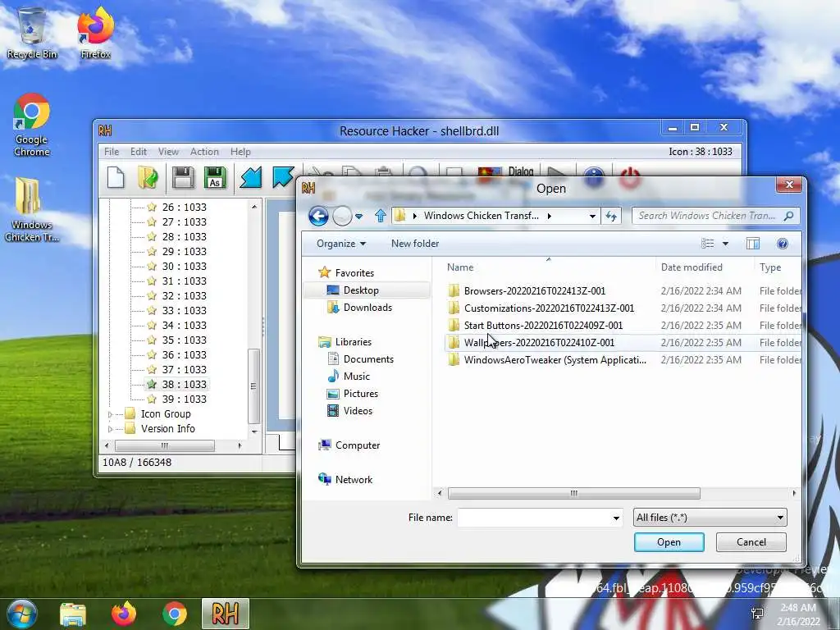The width and height of the screenshot is (840, 630).
Task: Select the Start Buttons-20220216T022409Z-001 folder
Action: (543, 325)
